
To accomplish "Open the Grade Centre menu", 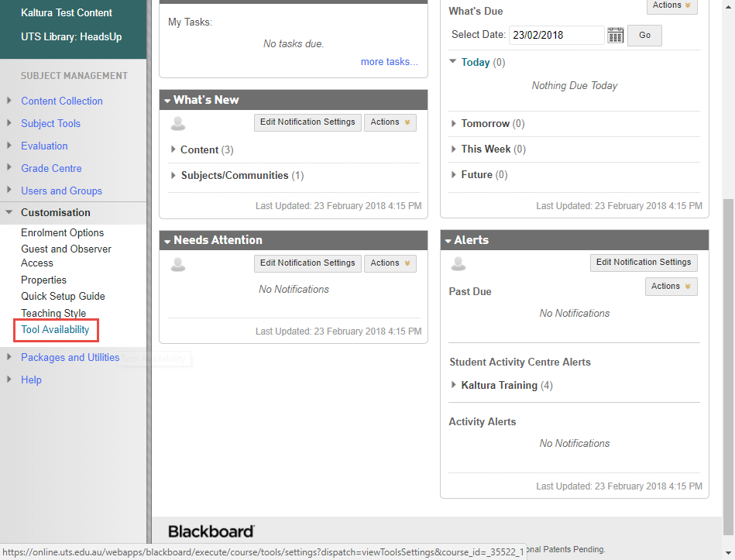I will (x=51, y=168).
